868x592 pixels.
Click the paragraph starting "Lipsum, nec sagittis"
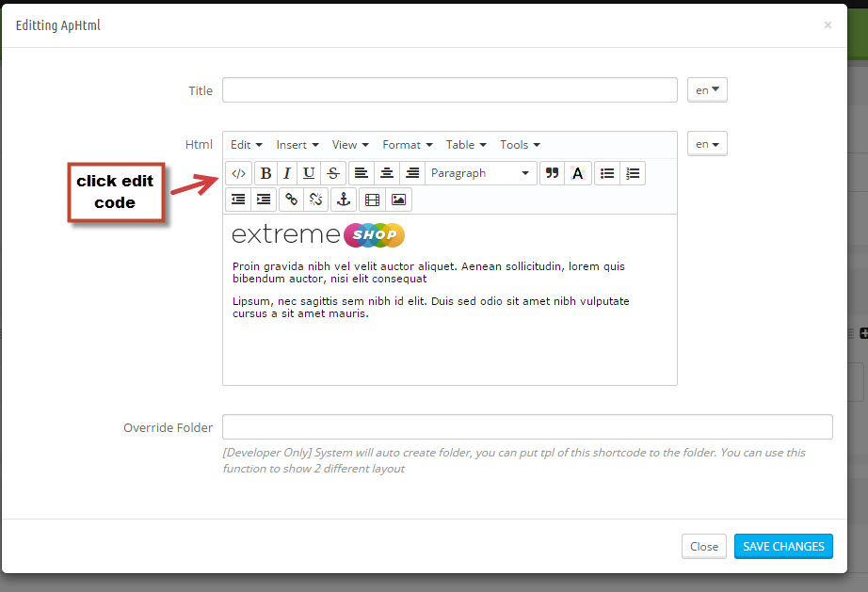tap(430, 308)
